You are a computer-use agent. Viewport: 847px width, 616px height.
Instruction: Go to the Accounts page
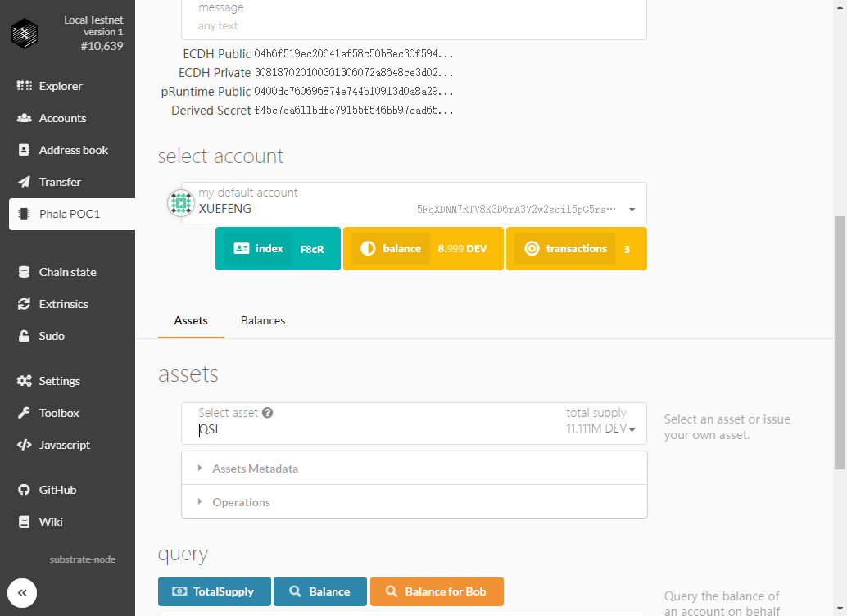coord(62,118)
